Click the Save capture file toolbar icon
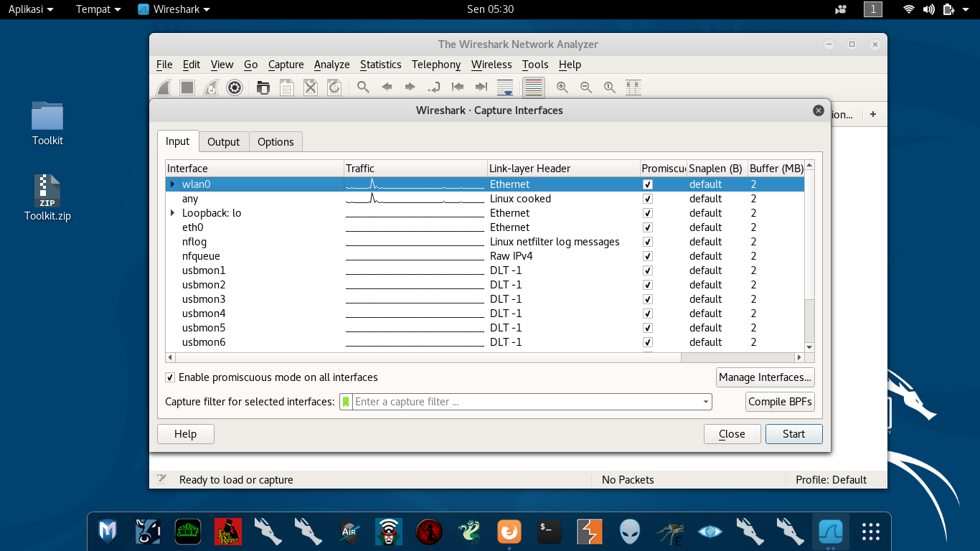 (287, 88)
